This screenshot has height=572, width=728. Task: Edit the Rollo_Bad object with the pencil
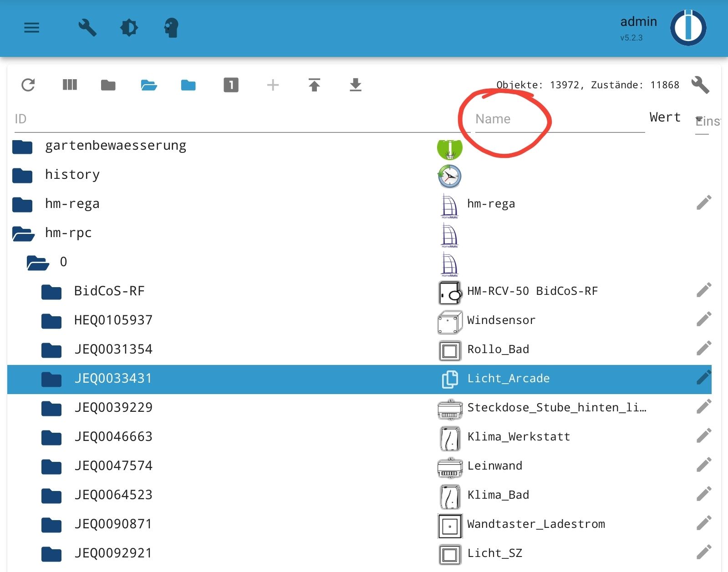pyautogui.click(x=704, y=348)
